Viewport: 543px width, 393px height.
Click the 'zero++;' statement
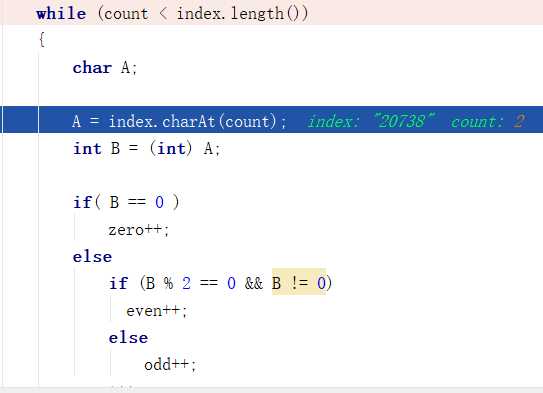(x=139, y=230)
